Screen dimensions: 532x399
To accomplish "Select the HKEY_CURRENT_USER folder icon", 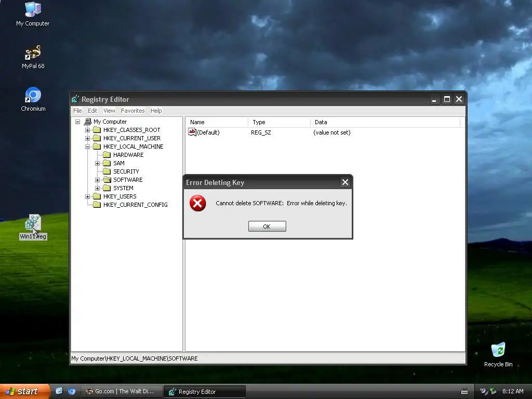I will (97, 138).
